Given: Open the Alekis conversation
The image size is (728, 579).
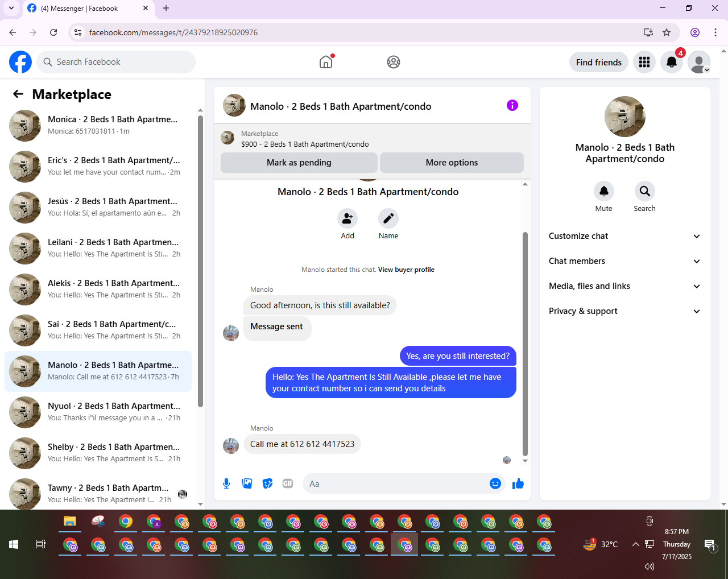Looking at the screenshot, I should pos(98,289).
